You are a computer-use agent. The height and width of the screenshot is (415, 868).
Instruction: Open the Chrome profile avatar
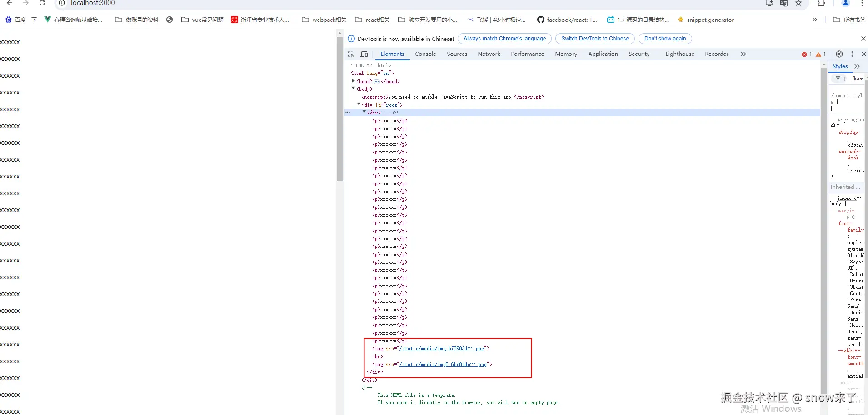tap(846, 3)
